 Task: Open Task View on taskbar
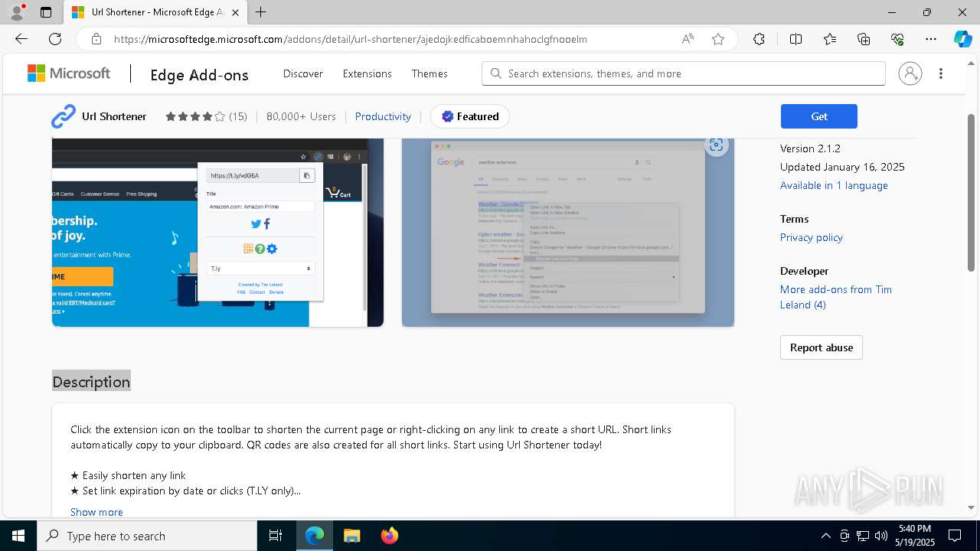[276, 536]
